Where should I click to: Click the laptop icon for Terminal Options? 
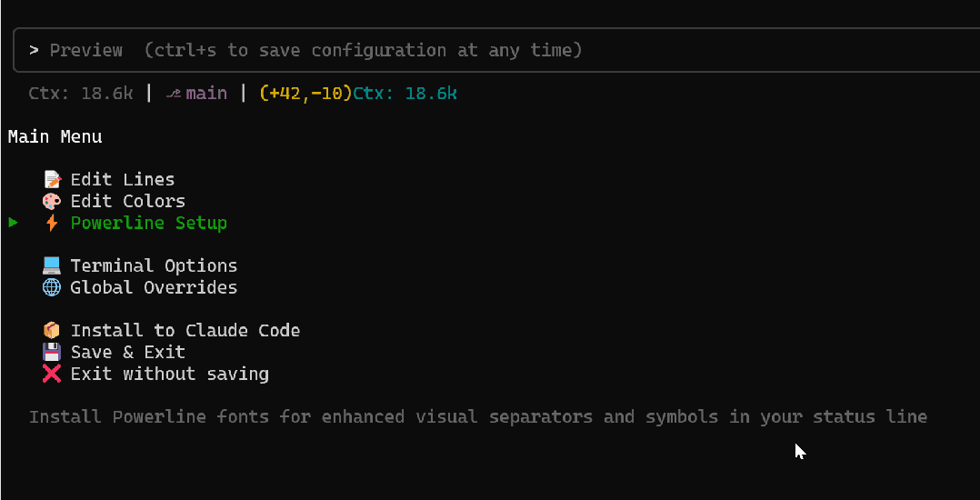point(52,266)
